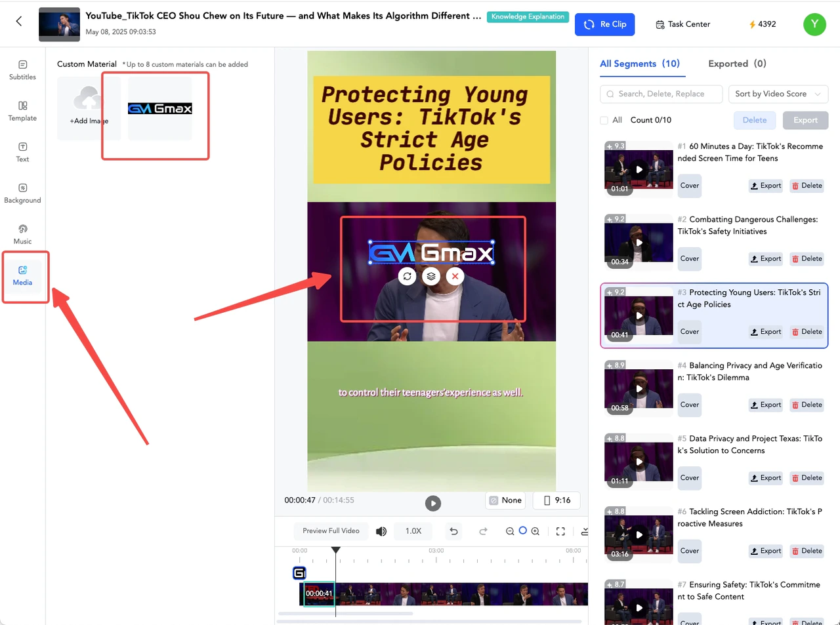The height and width of the screenshot is (625, 840).
Task: Open the Music panel in the sidebar
Action: point(22,234)
